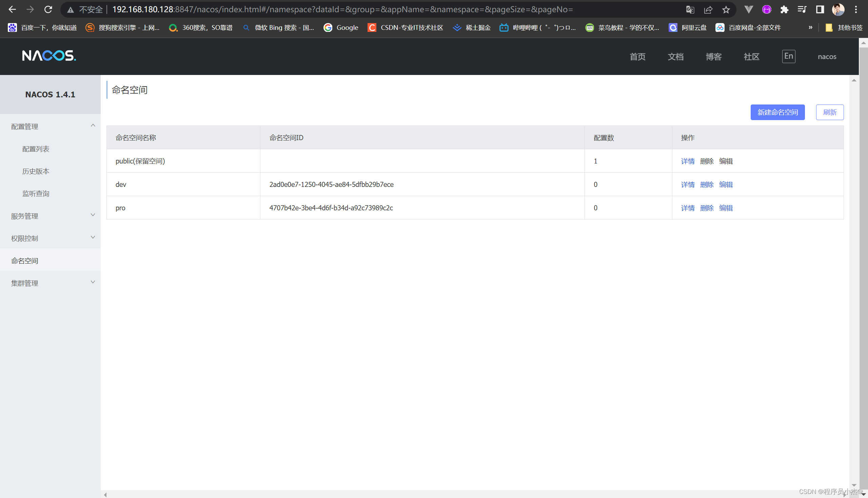
Task: Click the 命名空间ID column header
Action: (422, 138)
